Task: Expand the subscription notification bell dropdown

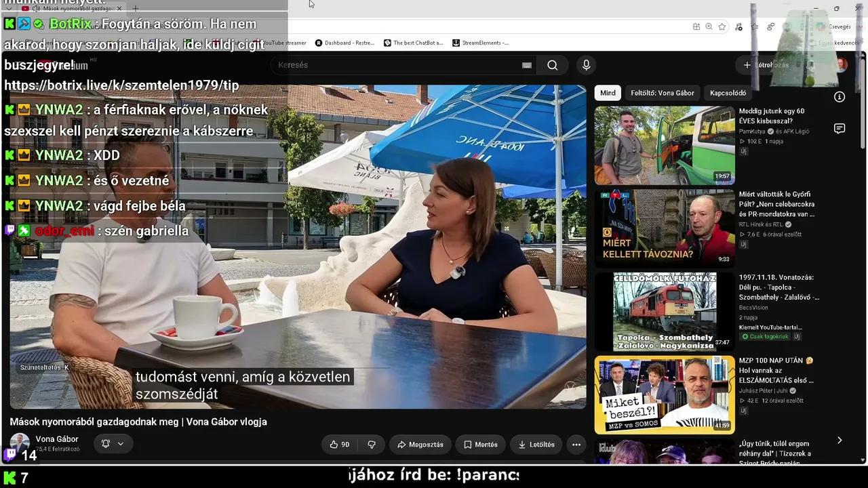Action: pos(113,444)
